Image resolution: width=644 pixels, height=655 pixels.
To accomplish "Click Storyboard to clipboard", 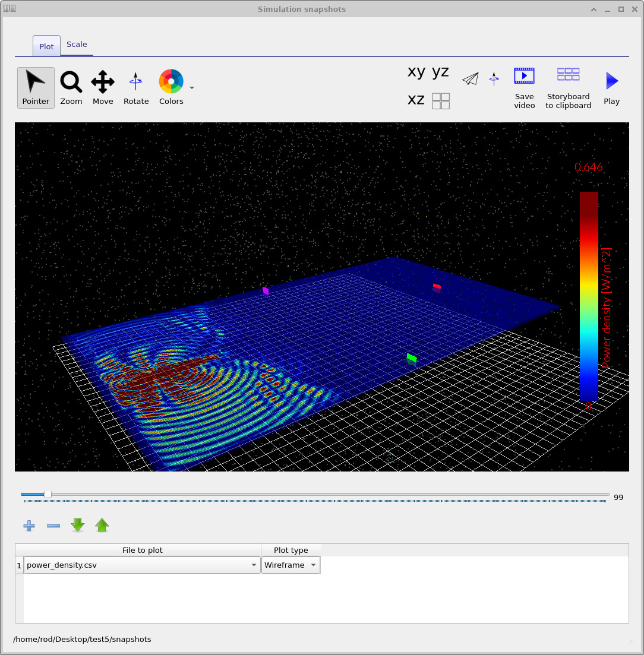I will click(568, 88).
